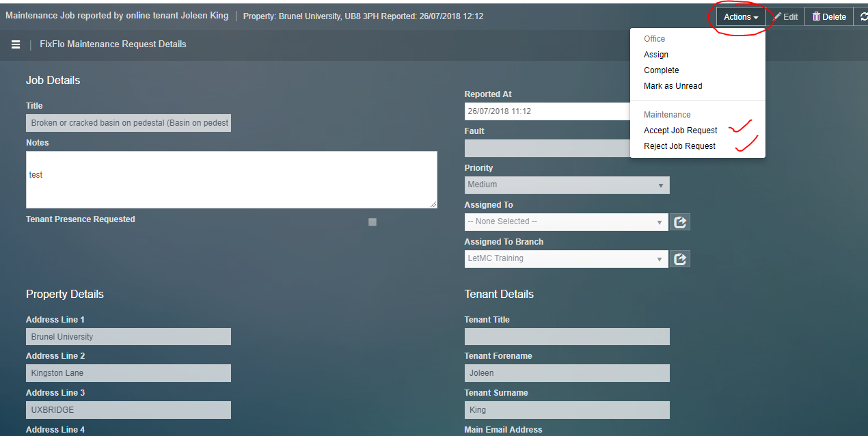Choose Reject Job Request

click(680, 146)
